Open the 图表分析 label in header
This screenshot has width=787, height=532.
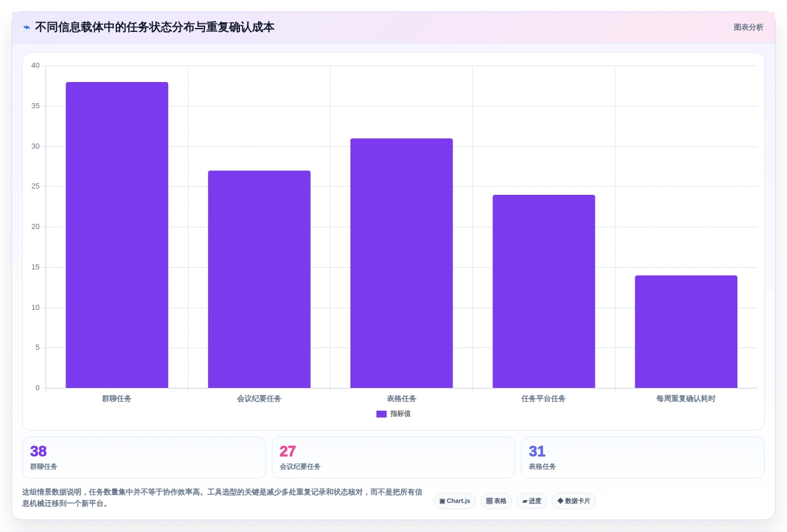click(748, 27)
